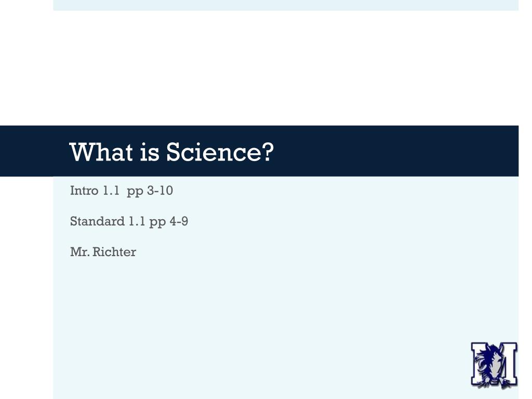Click the "pp 3-10" page range
Viewport: 532px width, 399px height.
150,191
